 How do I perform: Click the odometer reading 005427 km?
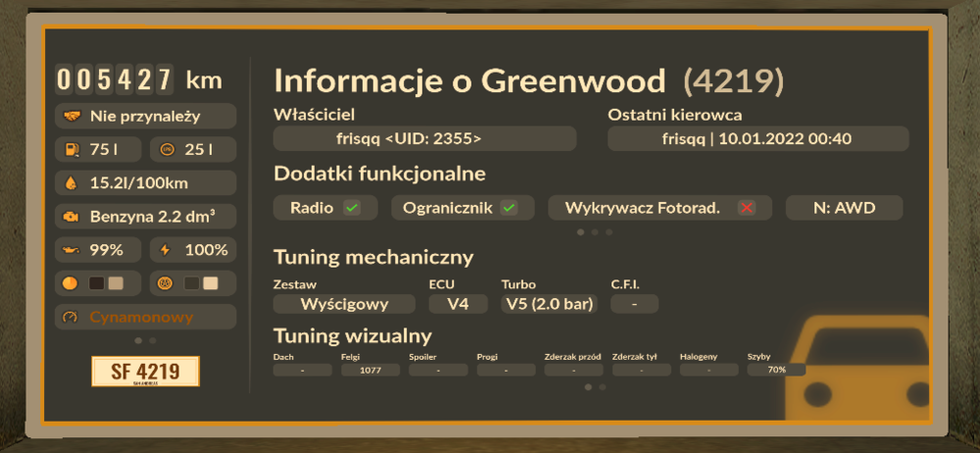pos(139,80)
